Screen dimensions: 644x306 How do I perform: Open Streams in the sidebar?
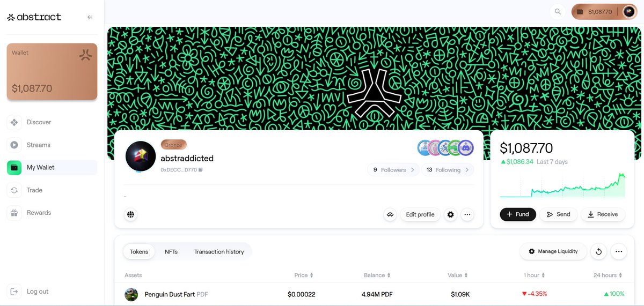click(52, 145)
